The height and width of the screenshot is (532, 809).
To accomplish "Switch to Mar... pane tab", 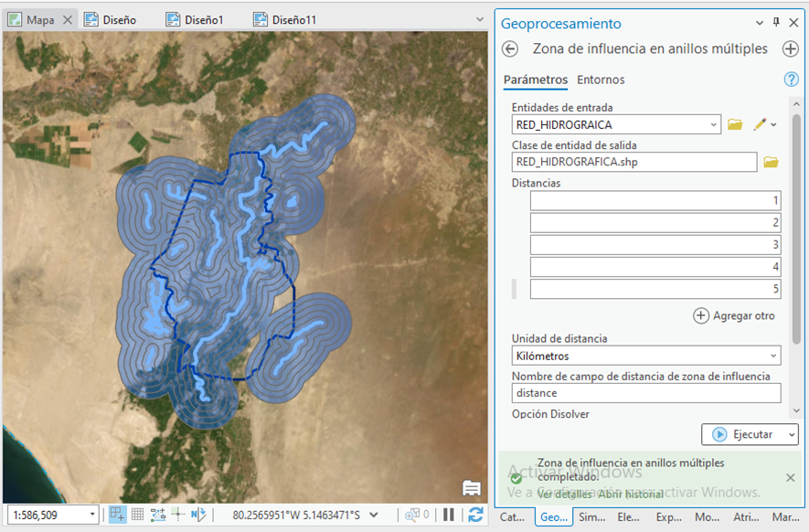I will pyautogui.click(x=785, y=517).
